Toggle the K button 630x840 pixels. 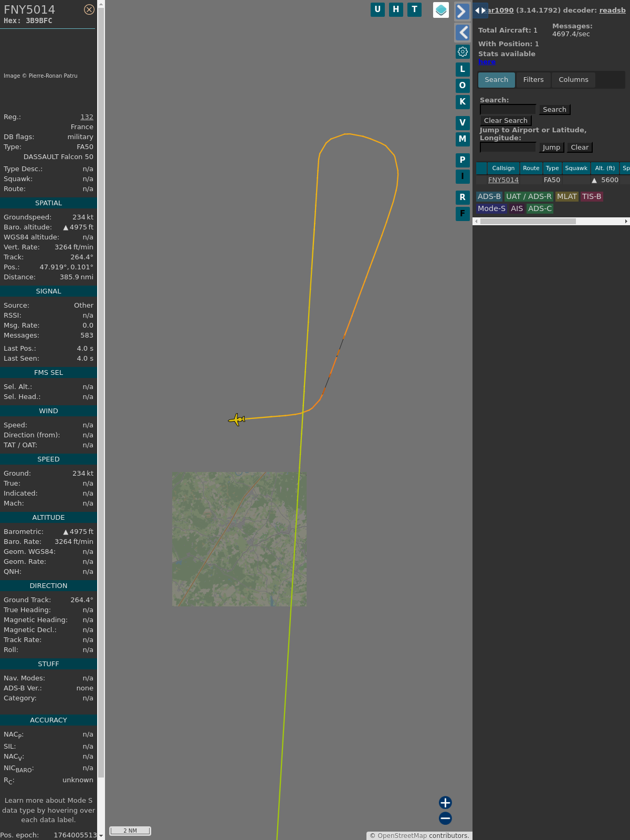click(463, 101)
